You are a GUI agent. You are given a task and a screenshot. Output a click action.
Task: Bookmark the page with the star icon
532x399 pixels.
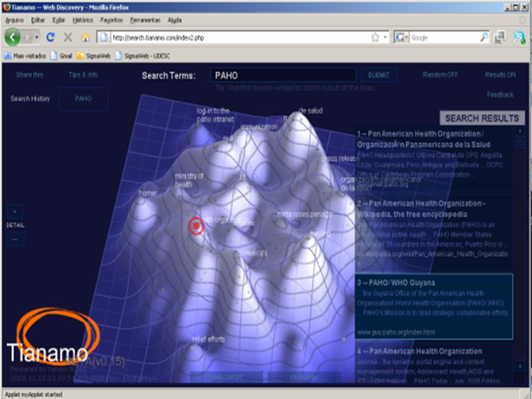[x=375, y=37]
